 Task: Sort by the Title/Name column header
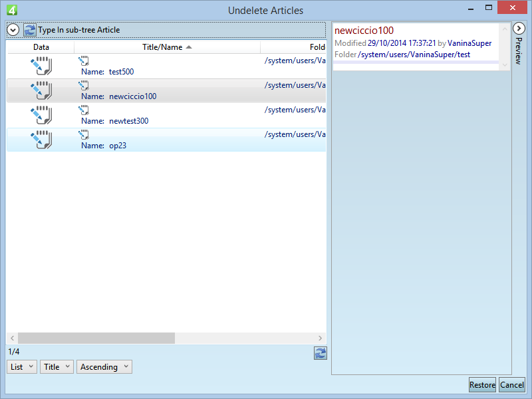pyautogui.click(x=167, y=47)
